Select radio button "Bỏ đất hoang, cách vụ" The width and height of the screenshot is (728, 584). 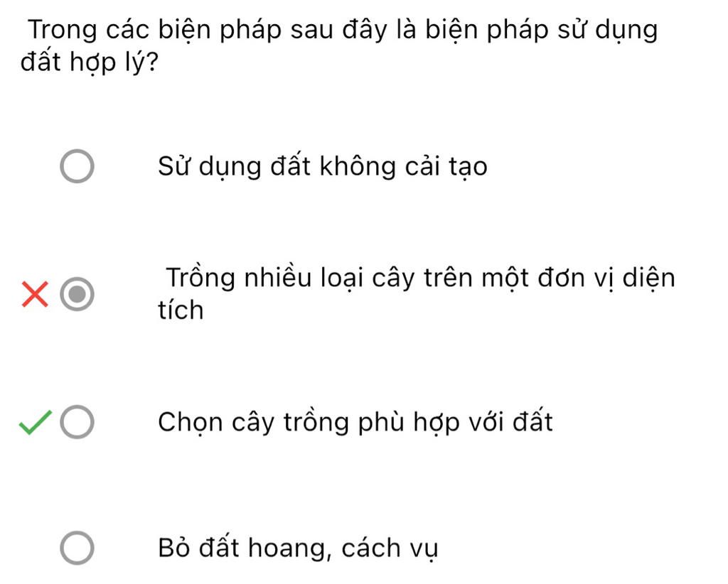point(76,549)
